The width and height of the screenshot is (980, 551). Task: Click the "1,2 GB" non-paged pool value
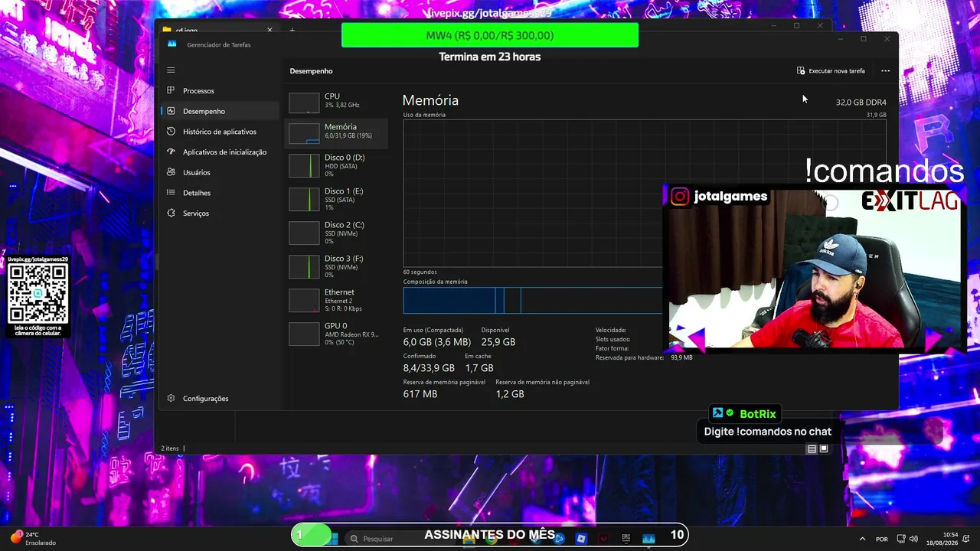pyautogui.click(x=510, y=394)
